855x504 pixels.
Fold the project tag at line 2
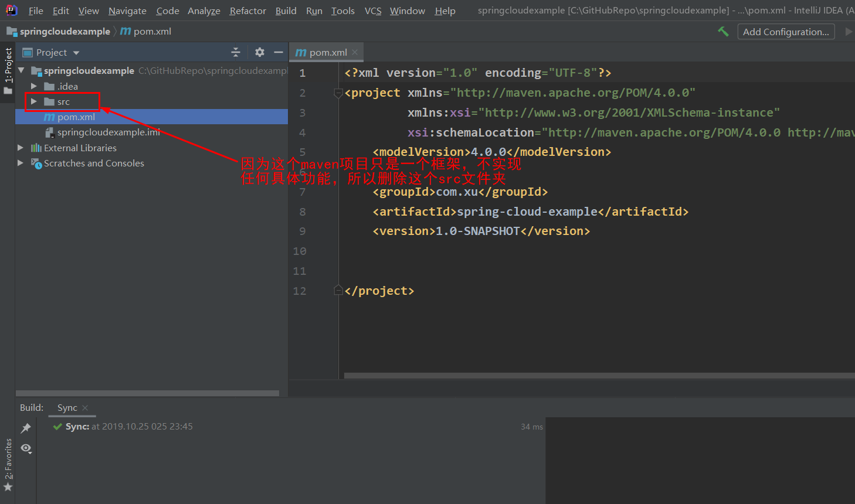pyautogui.click(x=338, y=93)
